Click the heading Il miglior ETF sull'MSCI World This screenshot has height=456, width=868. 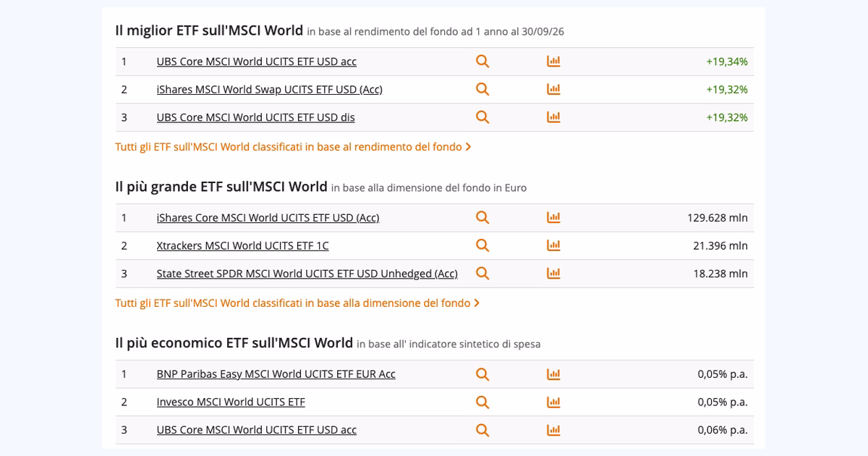pyautogui.click(x=209, y=30)
